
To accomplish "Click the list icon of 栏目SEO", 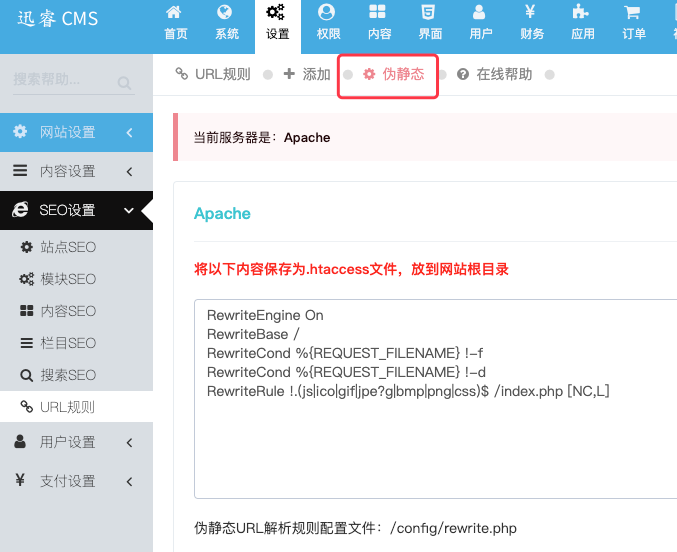I will tap(26, 343).
